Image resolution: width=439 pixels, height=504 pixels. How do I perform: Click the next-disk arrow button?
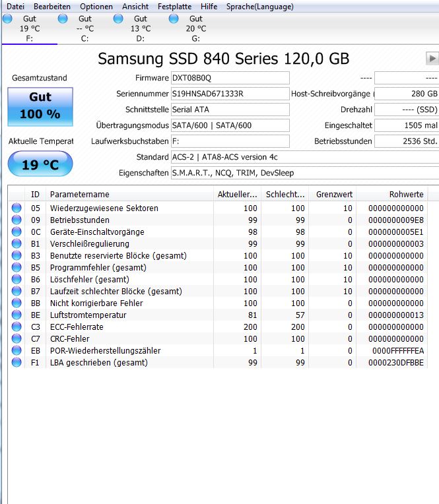(x=432, y=59)
